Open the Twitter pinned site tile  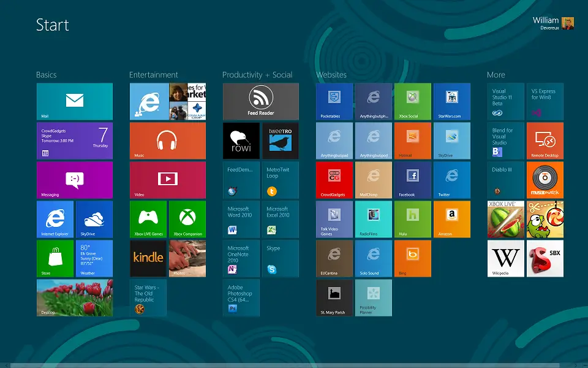452,180
